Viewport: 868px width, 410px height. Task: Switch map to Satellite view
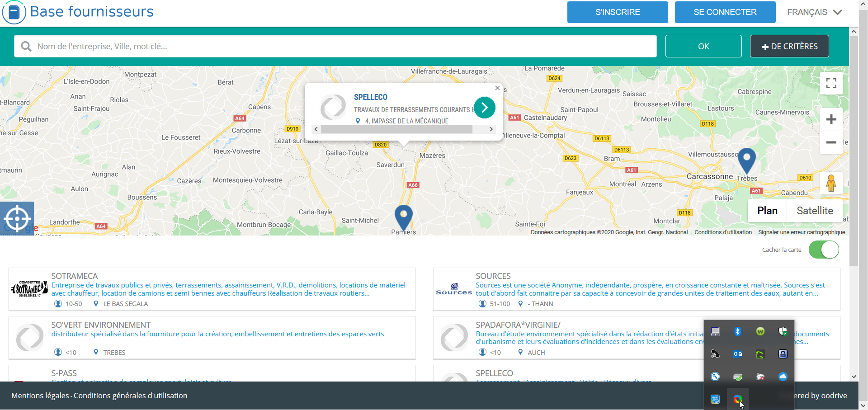(x=815, y=211)
